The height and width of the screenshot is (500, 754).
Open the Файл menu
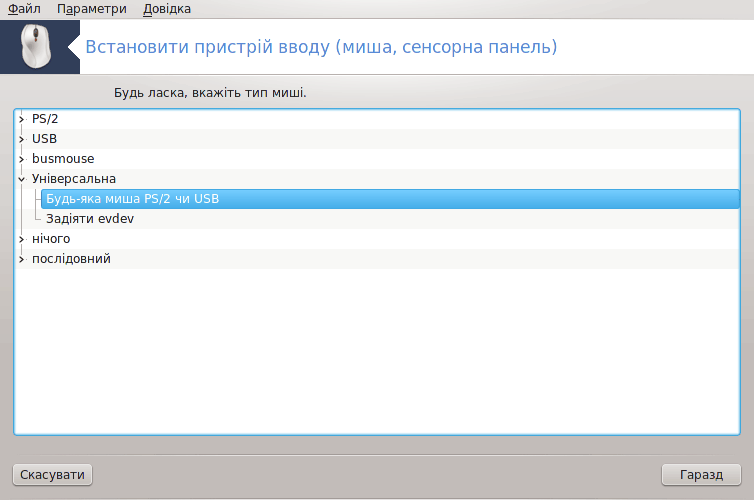(24, 9)
